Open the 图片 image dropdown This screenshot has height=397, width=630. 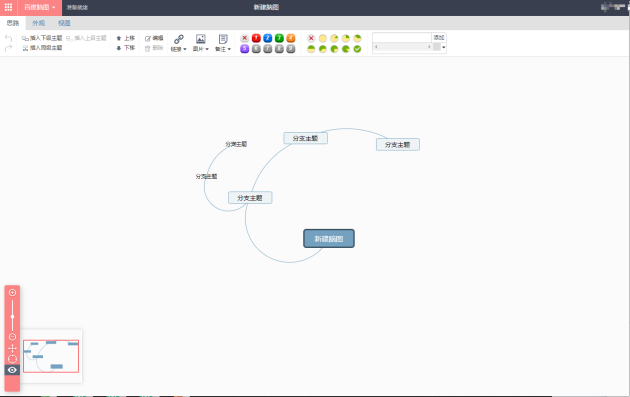pos(201,43)
